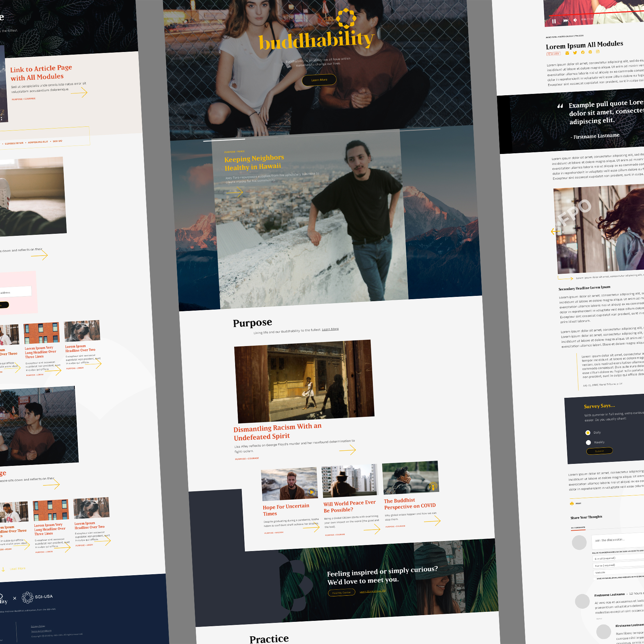
Task: Open Will World Peace Ever Be Possible thumbnail
Action: pyautogui.click(x=350, y=481)
